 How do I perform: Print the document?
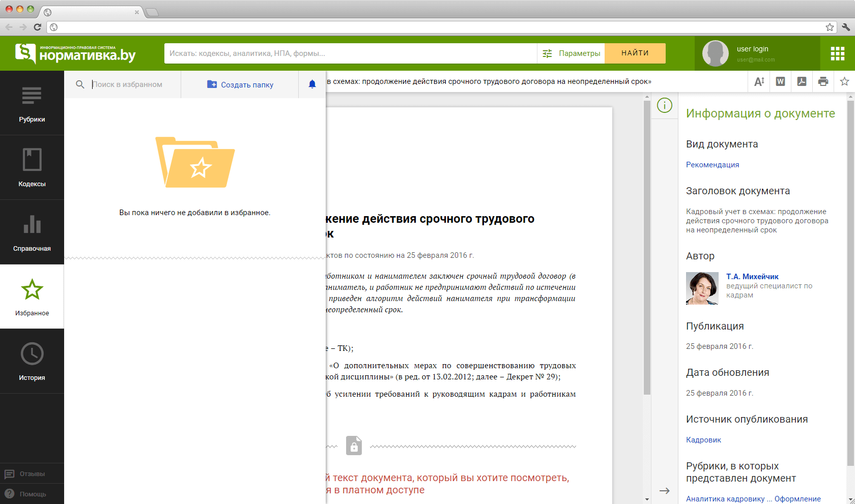[x=823, y=81]
